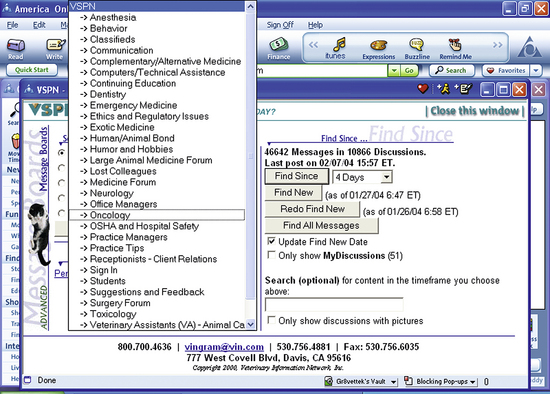
Task: Open the Favorites dropdown arrow
Action: 536,71
